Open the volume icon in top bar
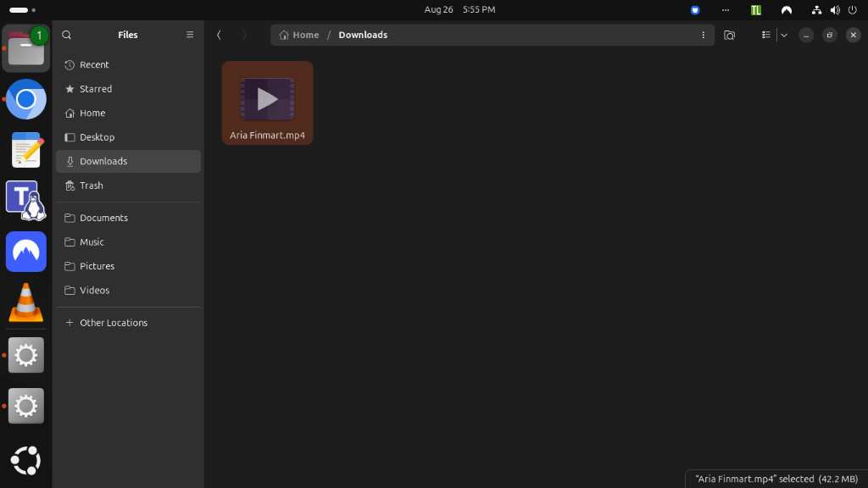Viewport: 868px width, 488px height. pos(835,10)
